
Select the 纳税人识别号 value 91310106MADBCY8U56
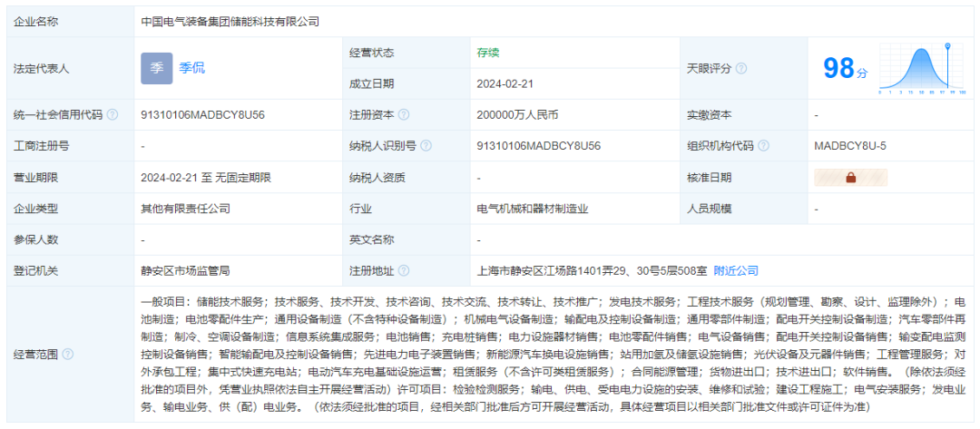point(539,146)
